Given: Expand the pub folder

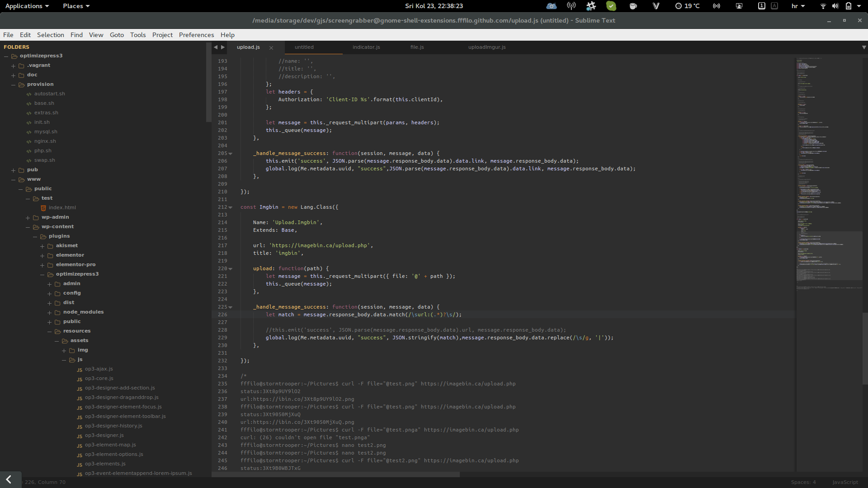Looking at the screenshot, I should (13, 170).
